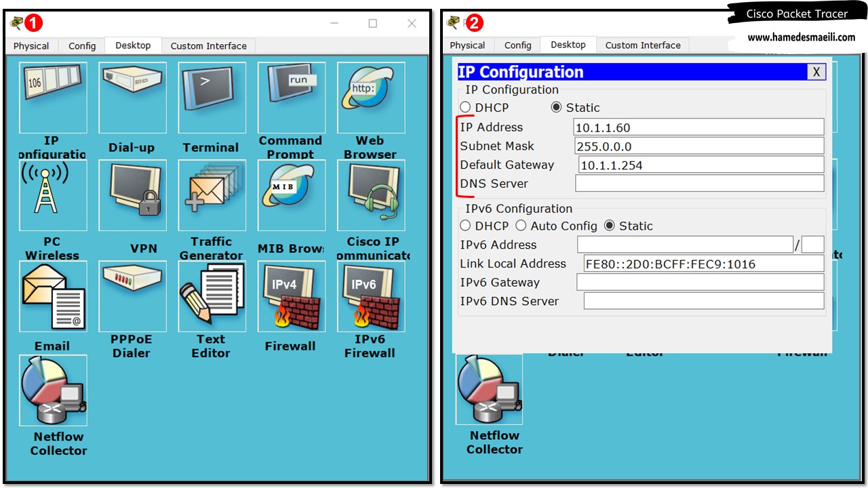
Task: Click the 'Subnet Mask' label
Action: 497,146
